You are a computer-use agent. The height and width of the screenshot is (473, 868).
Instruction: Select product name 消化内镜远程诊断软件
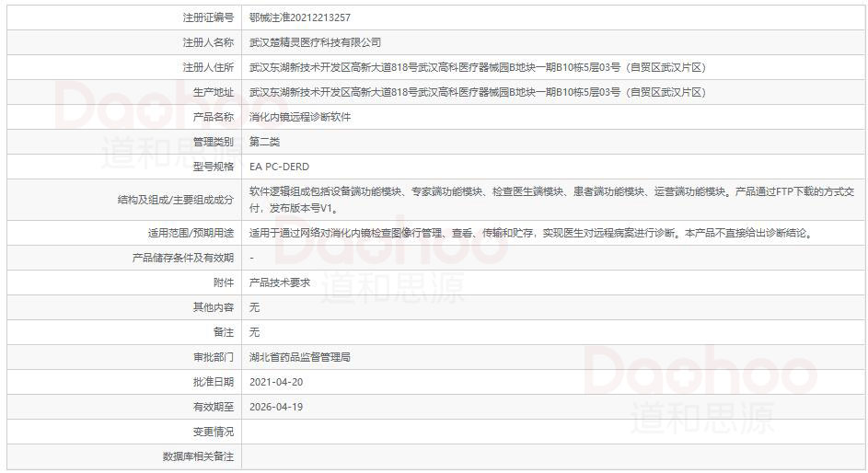(299, 117)
